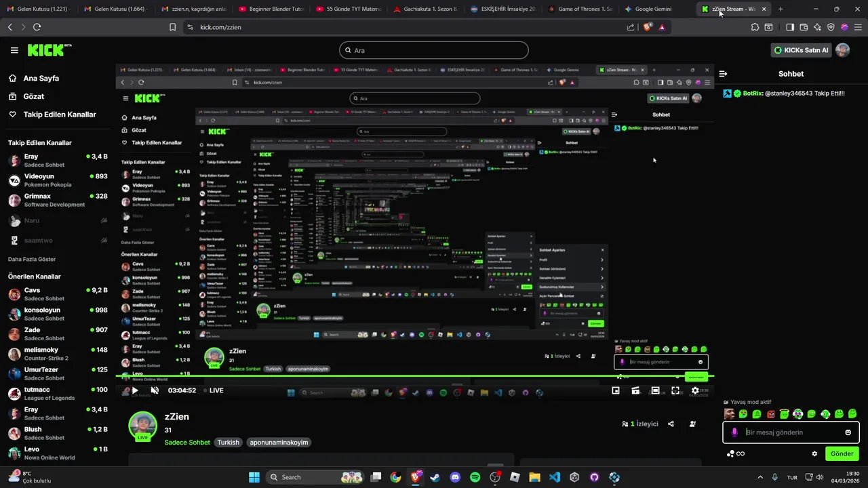Open new browser tab

pyautogui.click(x=781, y=9)
